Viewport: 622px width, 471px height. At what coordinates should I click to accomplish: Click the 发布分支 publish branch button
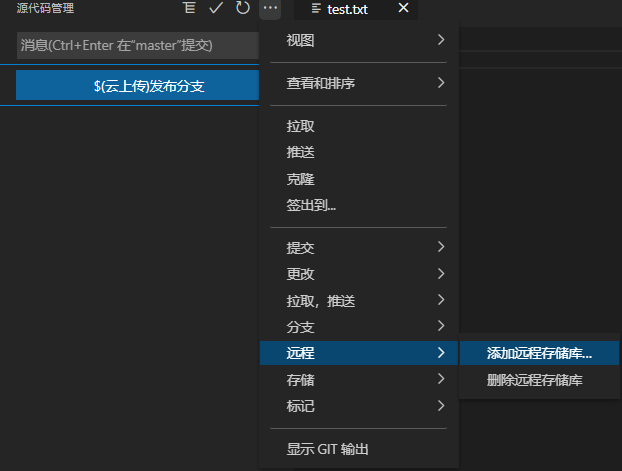137,85
